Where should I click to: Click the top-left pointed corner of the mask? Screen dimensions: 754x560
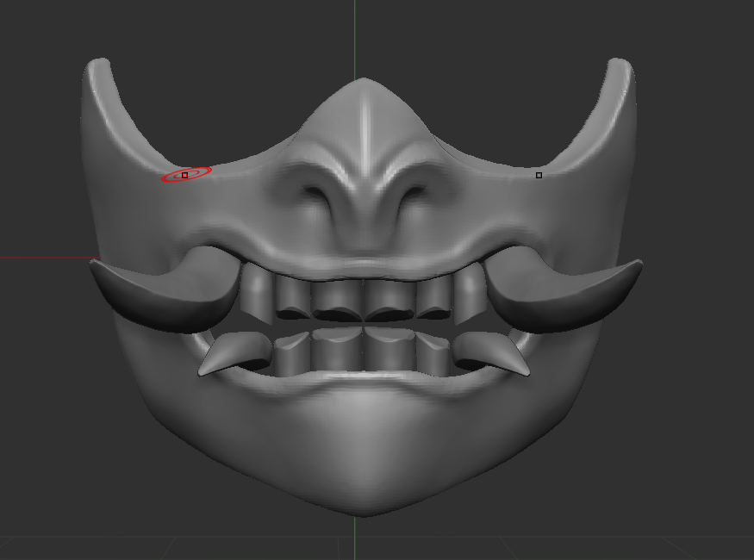click(97, 65)
